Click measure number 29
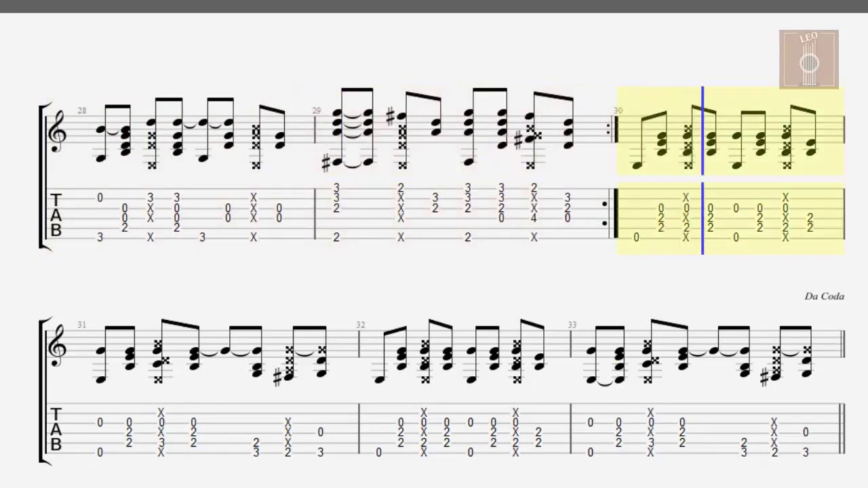 [x=316, y=110]
